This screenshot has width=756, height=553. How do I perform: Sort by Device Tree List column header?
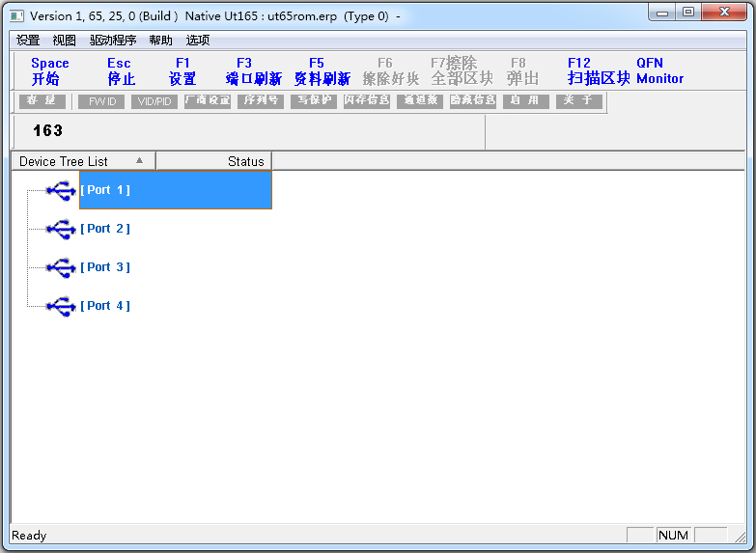[x=83, y=161]
